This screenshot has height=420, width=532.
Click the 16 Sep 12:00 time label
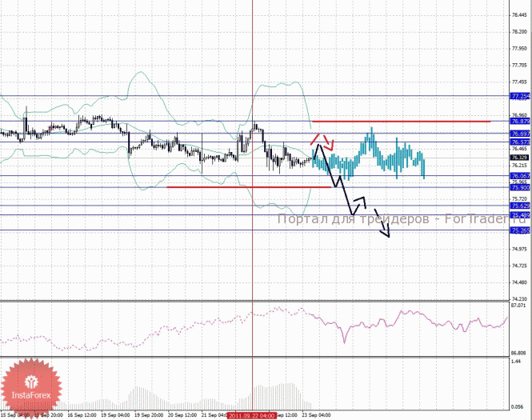tap(82, 415)
